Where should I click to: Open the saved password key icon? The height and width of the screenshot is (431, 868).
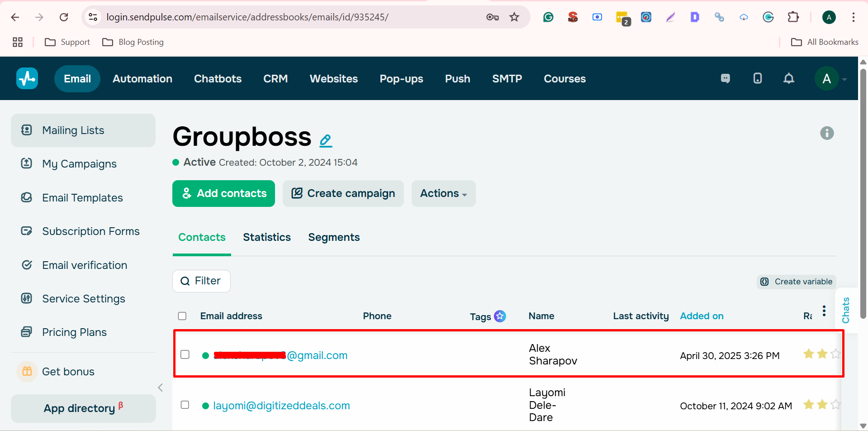pos(493,17)
